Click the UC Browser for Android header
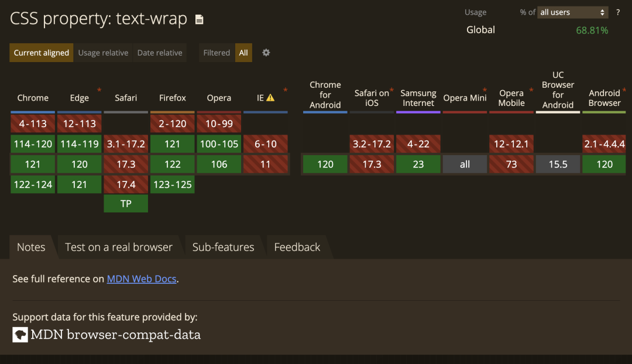This screenshot has width=632, height=364. [x=558, y=90]
